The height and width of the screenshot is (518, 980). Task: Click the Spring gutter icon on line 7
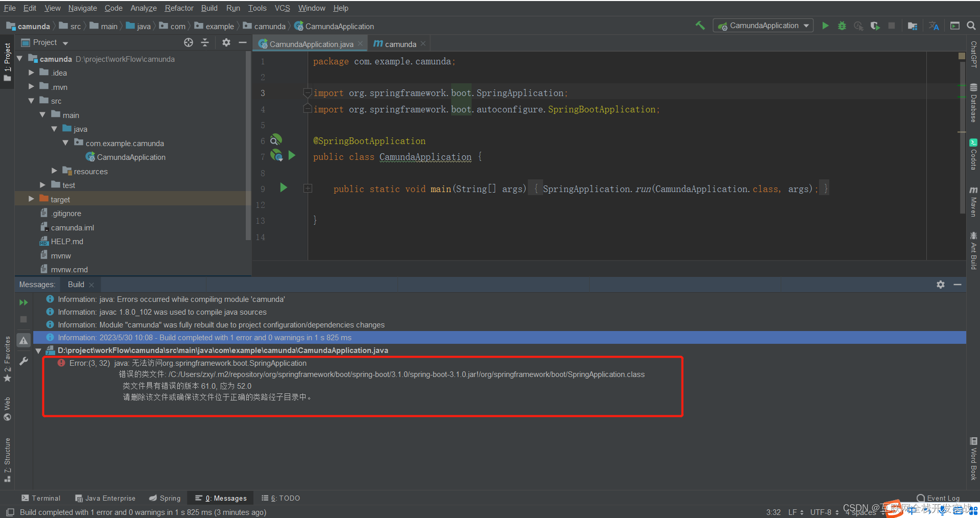[x=276, y=155]
